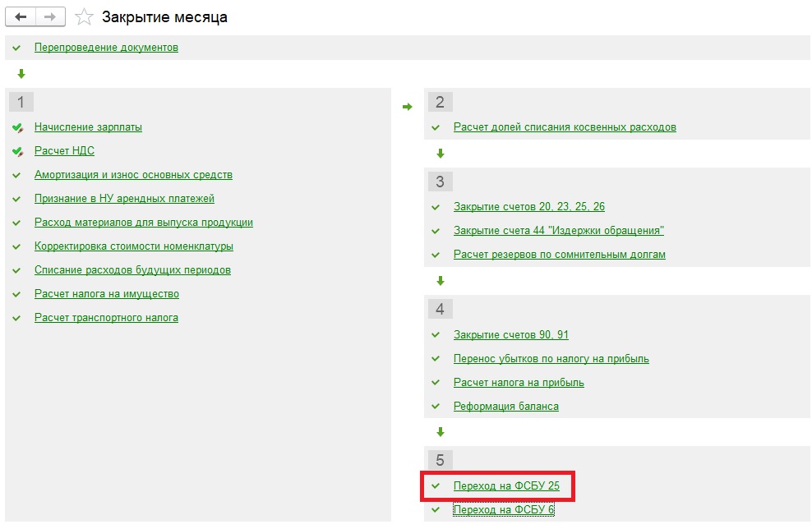Open Расчет налога на имущество link
812x529 pixels.
pos(107,294)
